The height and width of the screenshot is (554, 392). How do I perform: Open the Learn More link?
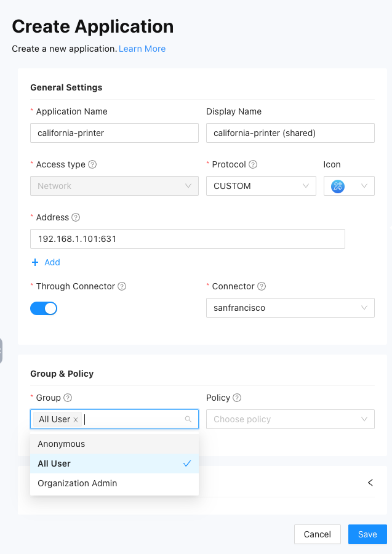(142, 49)
